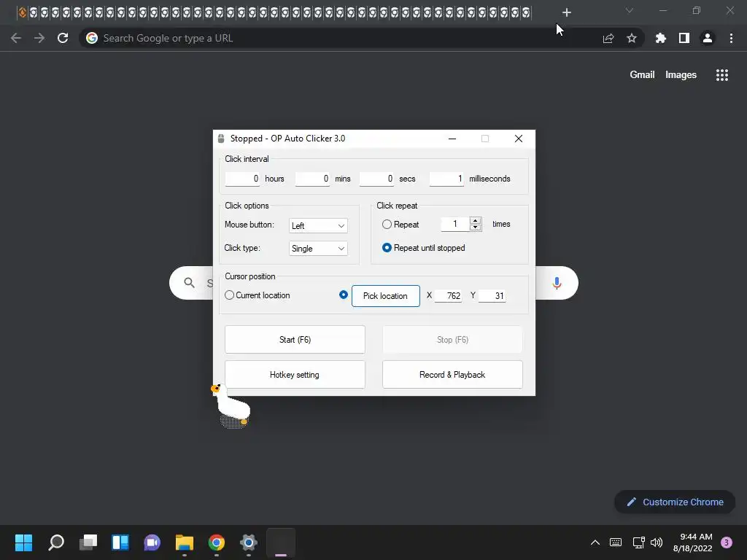Image resolution: width=747 pixels, height=560 pixels.
Task: Open clock and date 9:44 AM
Action: pyautogui.click(x=692, y=542)
